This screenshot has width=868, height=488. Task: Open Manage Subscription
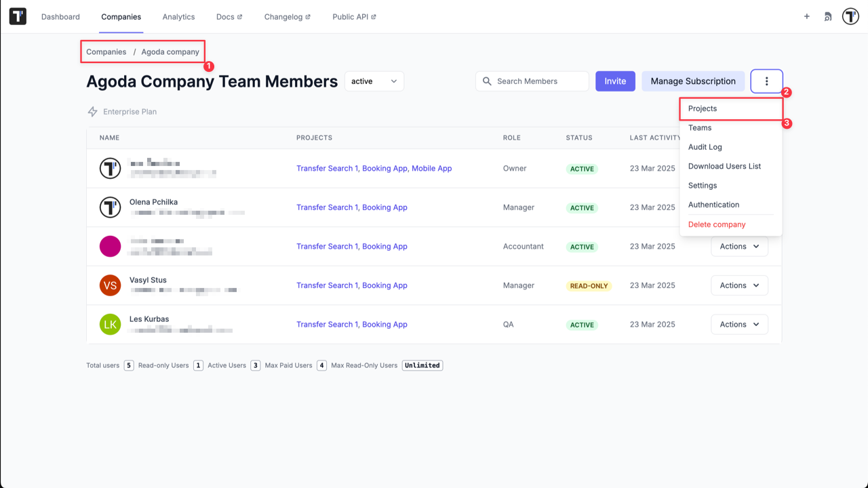[693, 81]
